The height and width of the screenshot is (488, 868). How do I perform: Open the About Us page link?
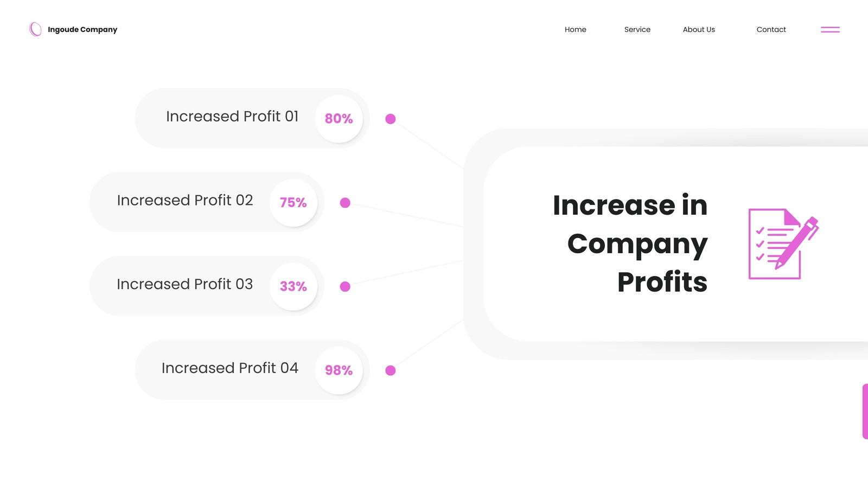[x=699, y=29]
